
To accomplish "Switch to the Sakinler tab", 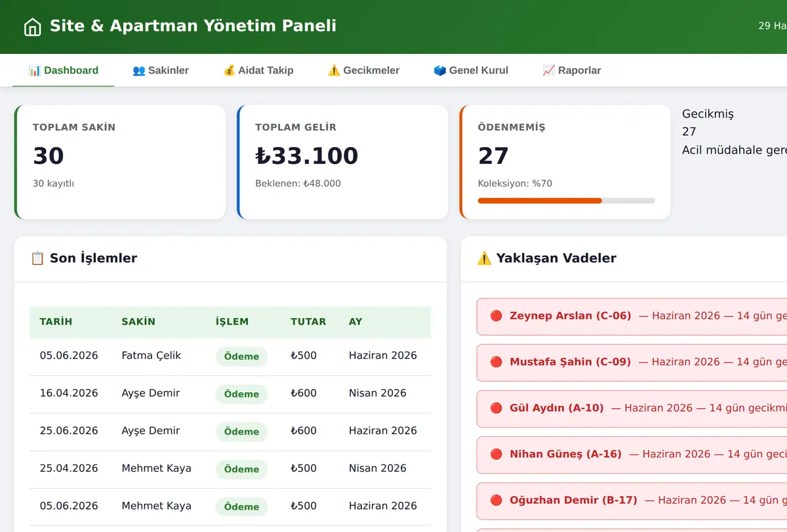I will 161,70.
